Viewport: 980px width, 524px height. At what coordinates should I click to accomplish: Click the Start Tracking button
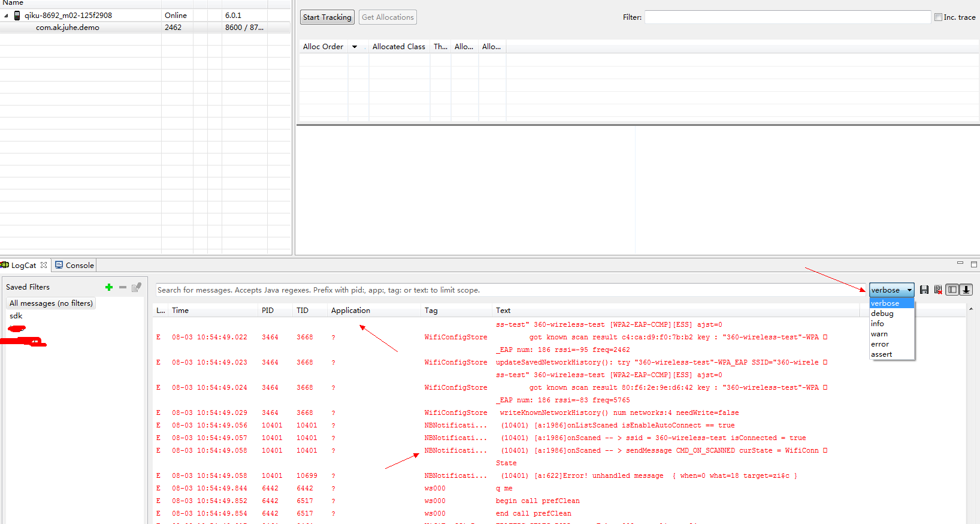click(x=327, y=17)
